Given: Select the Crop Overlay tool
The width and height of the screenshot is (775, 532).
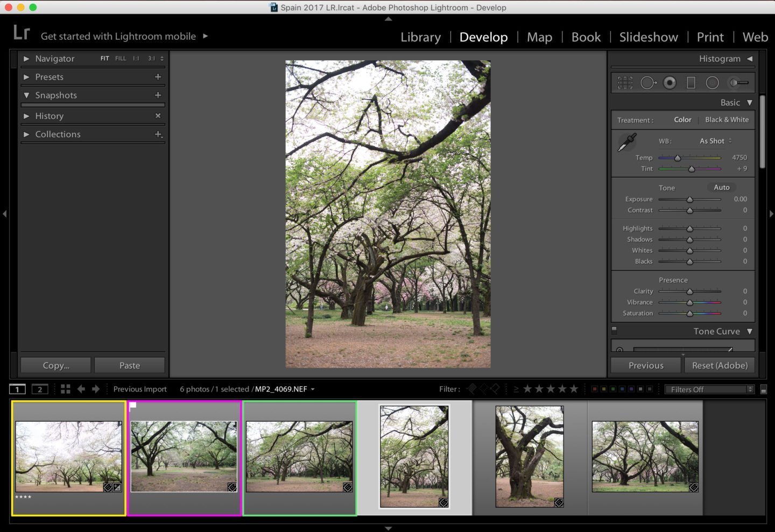Looking at the screenshot, I should pos(625,82).
